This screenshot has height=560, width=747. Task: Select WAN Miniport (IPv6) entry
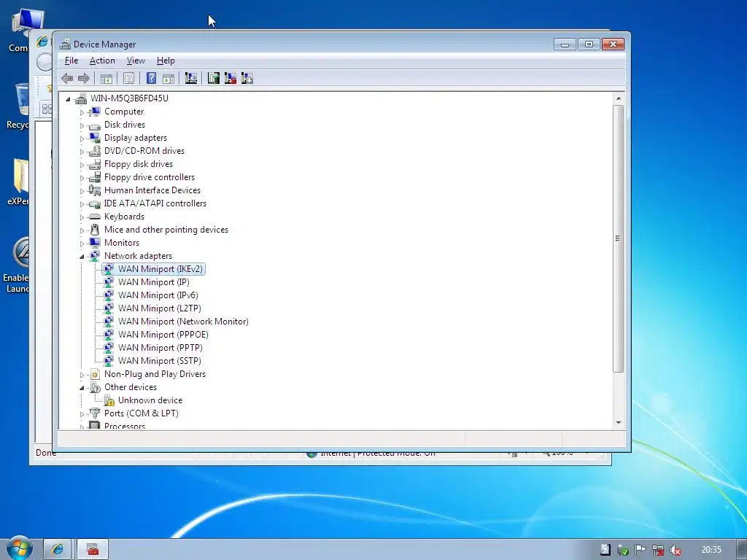pyautogui.click(x=158, y=295)
